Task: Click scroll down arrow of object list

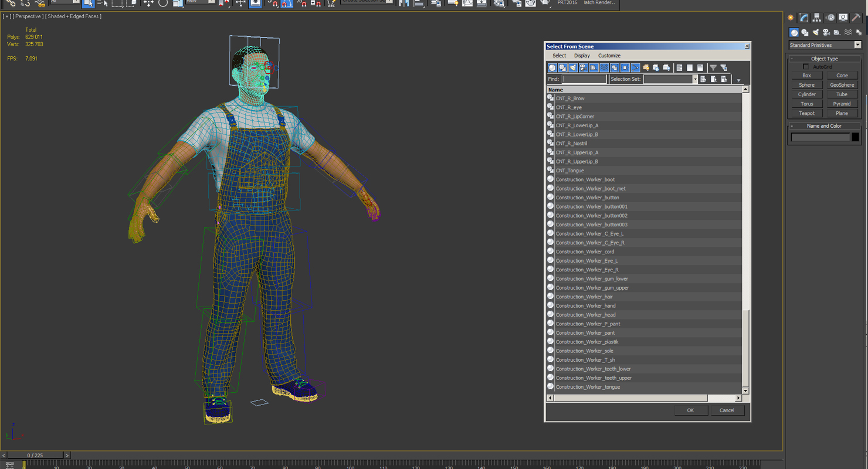Action: 745,390
